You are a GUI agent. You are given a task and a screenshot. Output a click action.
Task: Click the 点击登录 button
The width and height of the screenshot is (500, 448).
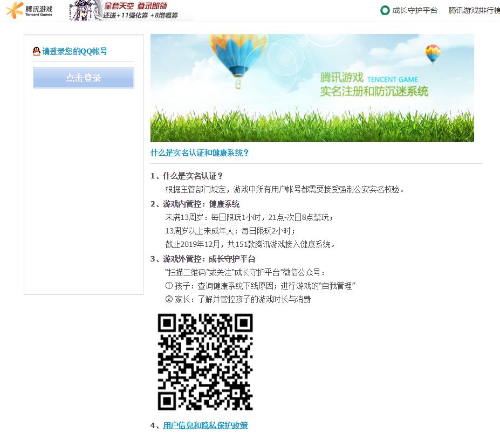(84, 78)
